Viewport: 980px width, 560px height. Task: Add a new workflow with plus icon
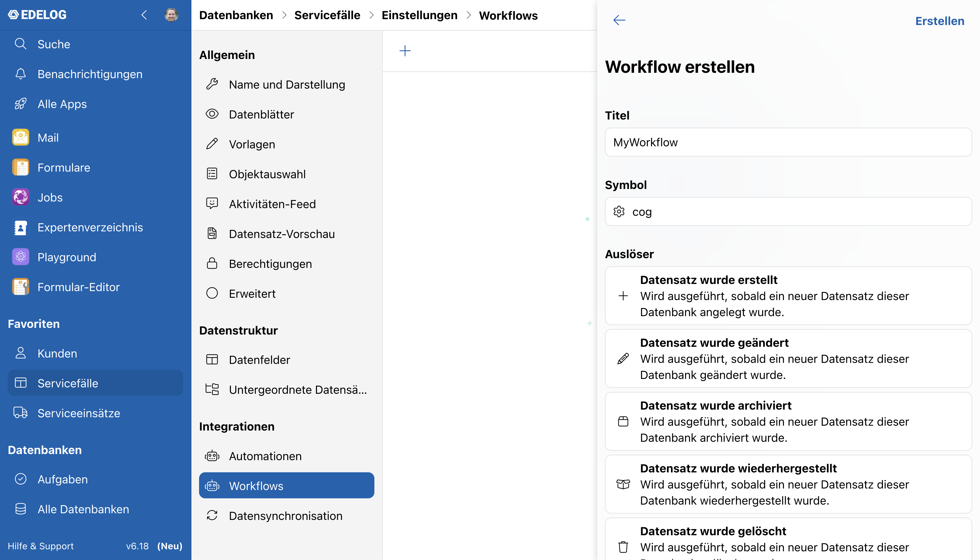[x=405, y=51]
